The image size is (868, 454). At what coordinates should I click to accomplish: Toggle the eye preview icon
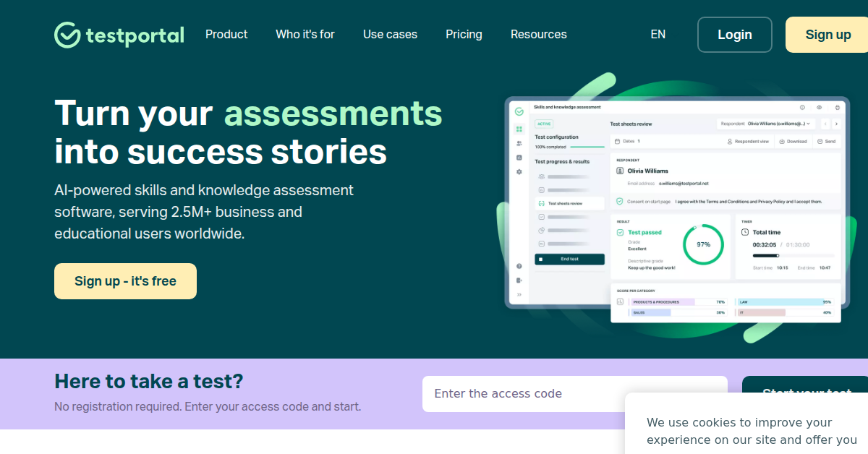[820, 107]
